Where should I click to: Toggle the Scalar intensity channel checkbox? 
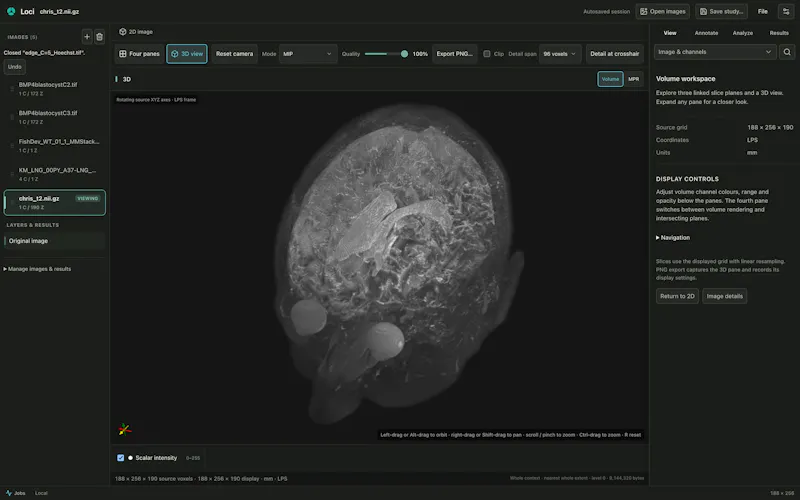tap(120, 458)
